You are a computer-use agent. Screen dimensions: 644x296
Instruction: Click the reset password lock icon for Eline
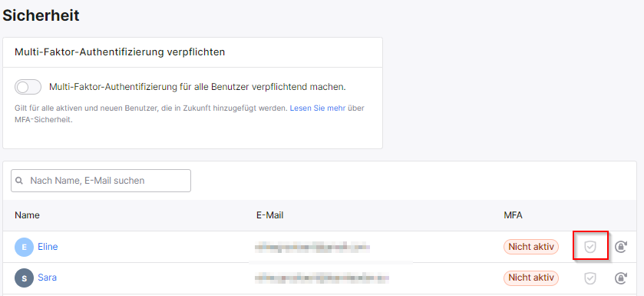621,247
